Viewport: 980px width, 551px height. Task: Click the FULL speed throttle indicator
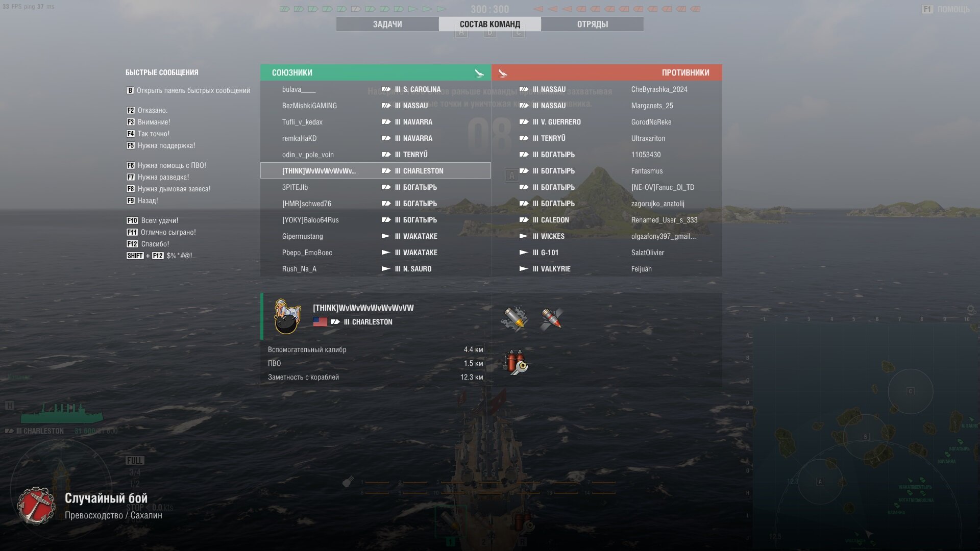135,461
